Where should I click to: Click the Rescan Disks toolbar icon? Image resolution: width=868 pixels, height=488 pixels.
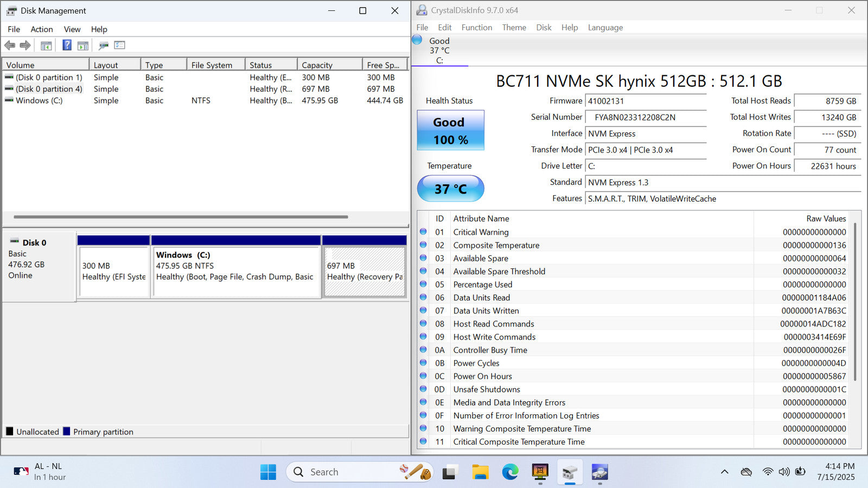click(103, 46)
